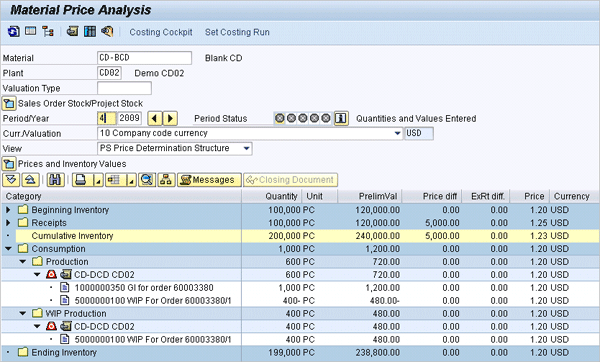Click the Receipts folder icon
Image resolution: width=600 pixels, height=362 pixels.
click(23, 222)
